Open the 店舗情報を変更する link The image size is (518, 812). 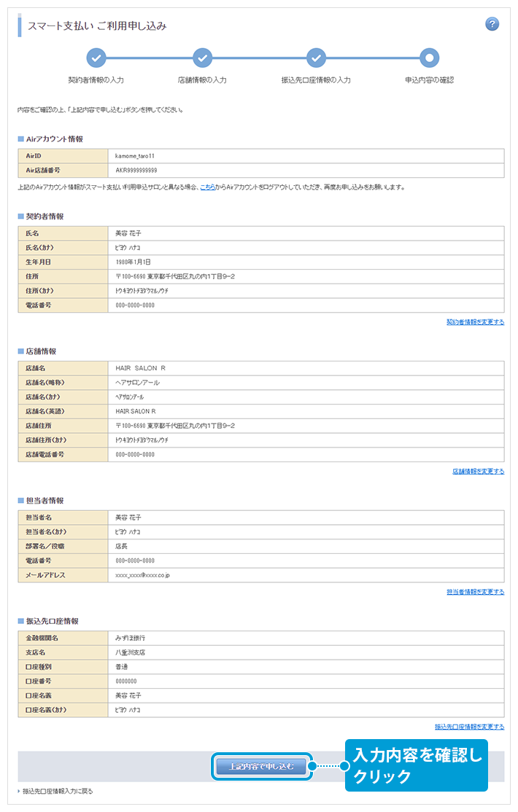[x=478, y=472]
